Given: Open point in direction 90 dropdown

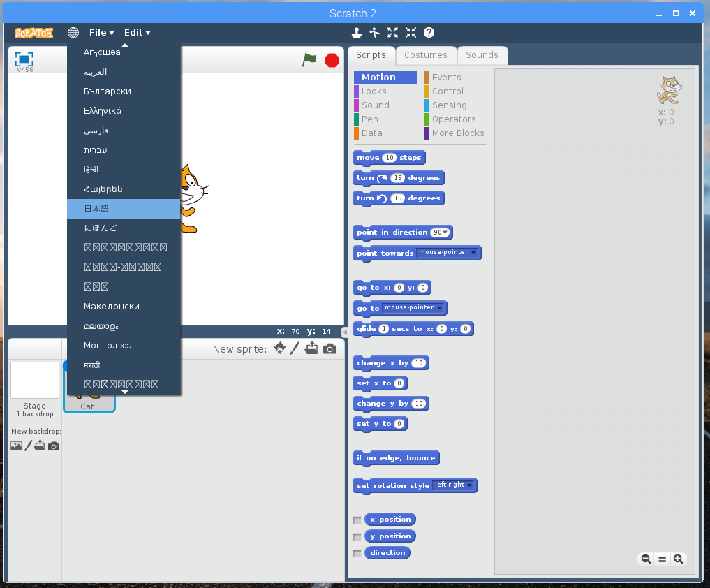Looking at the screenshot, I should click(x=445, y=233).
